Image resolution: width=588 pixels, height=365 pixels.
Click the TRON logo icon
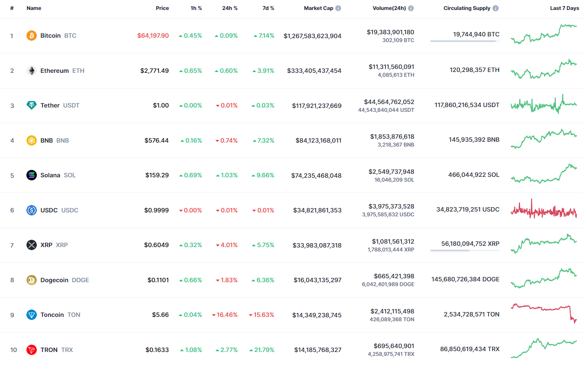(32, 350)
